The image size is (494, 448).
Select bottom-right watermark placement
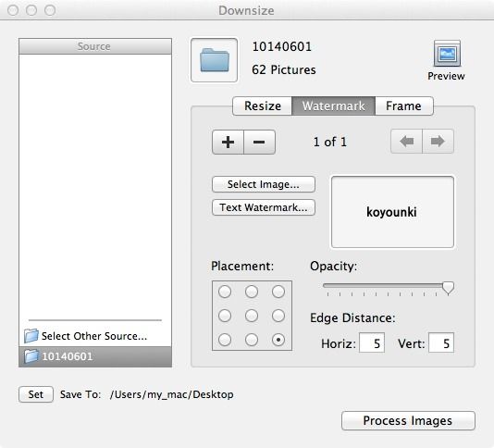point(278,340)
